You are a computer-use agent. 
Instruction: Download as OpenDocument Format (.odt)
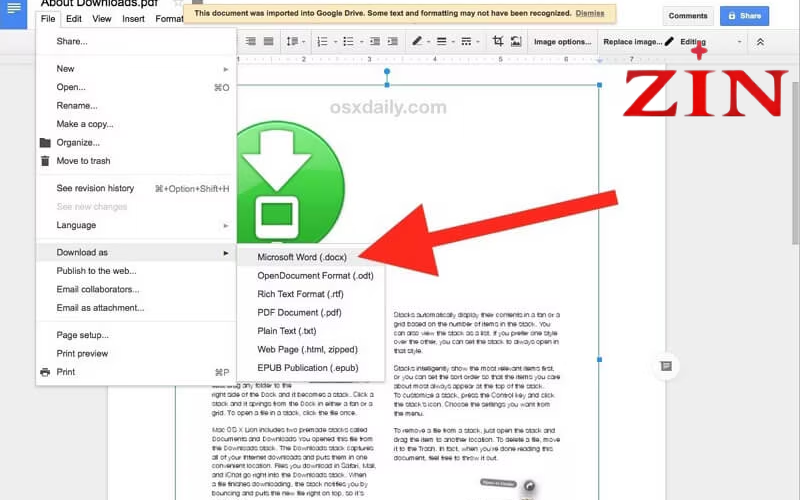point(311,276)
